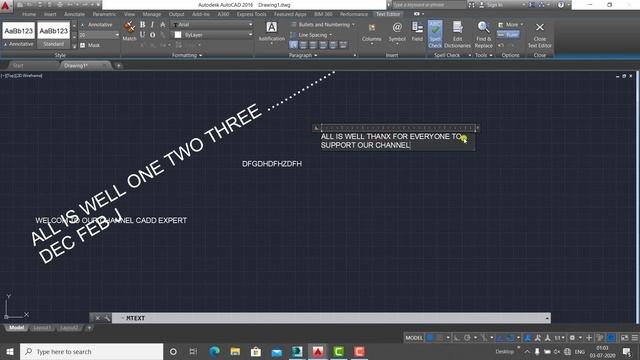Screen dimensions: 640x360
Task: Open the text height 20 dropdown
Action: 98,35
